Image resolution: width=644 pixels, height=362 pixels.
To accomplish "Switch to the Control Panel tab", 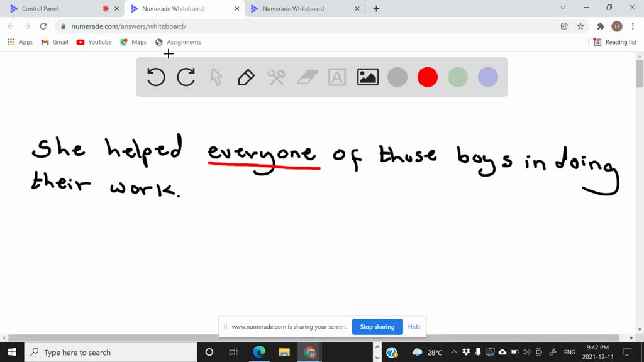I will click(x=41, y=9).
